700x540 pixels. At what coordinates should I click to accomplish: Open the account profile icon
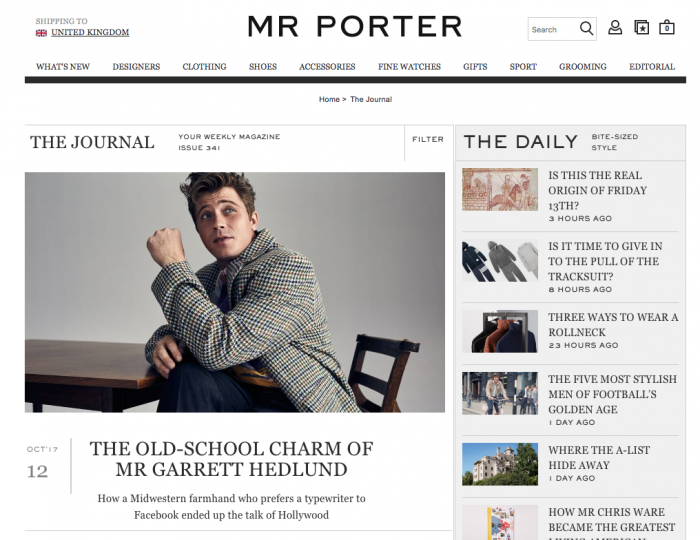point(615,28)
